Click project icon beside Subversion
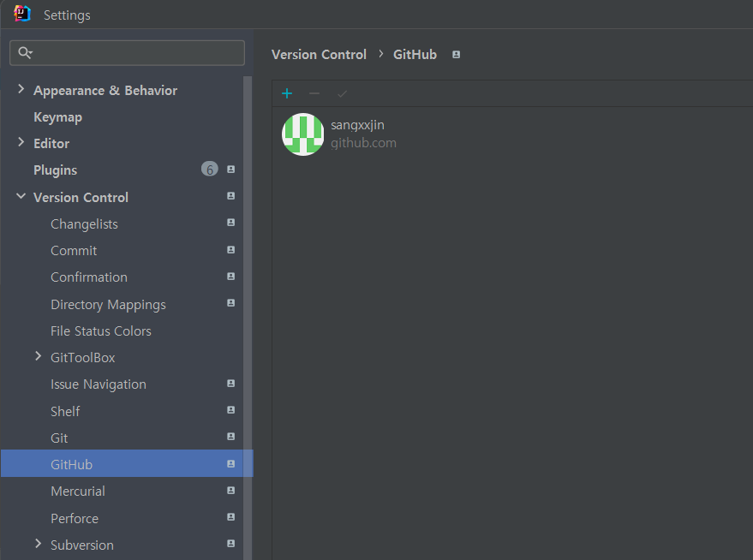 [231, 544]
